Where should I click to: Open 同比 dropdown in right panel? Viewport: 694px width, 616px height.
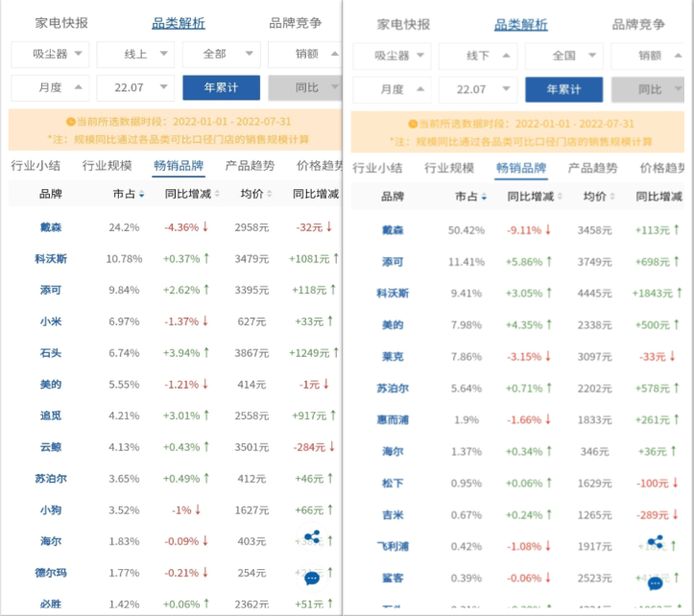(x=648, y=89)
